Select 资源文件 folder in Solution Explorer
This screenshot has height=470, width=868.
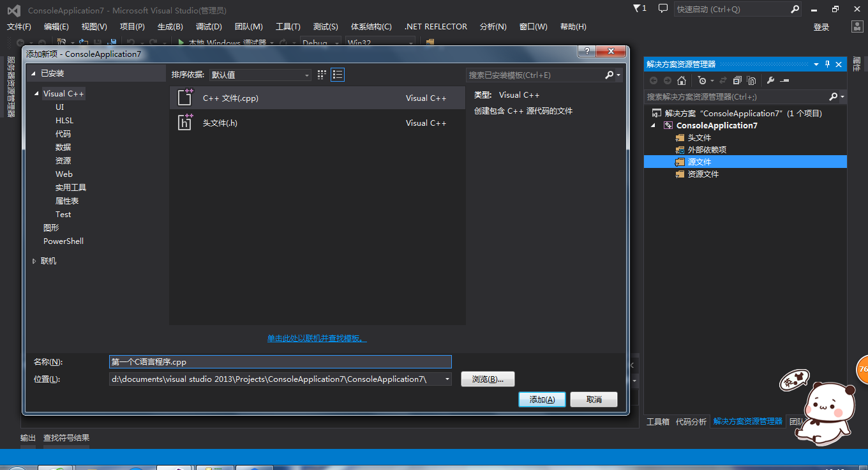click(703, 174)
